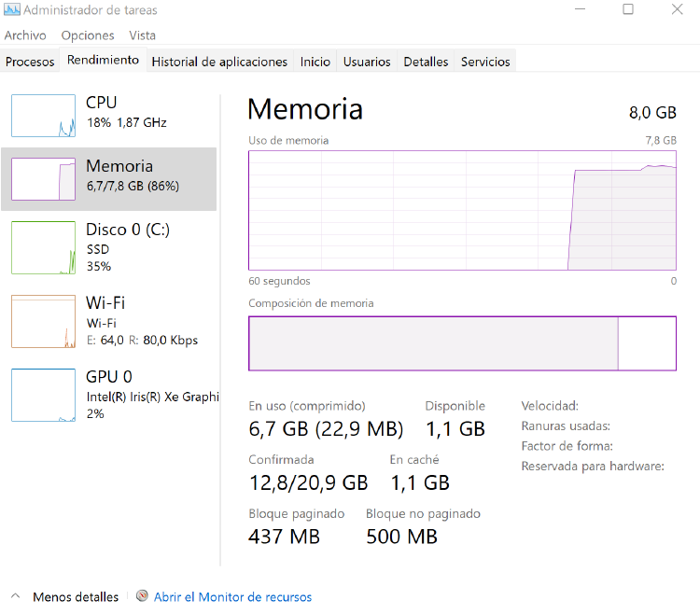Open the Servicios tab

pos(485,62)
